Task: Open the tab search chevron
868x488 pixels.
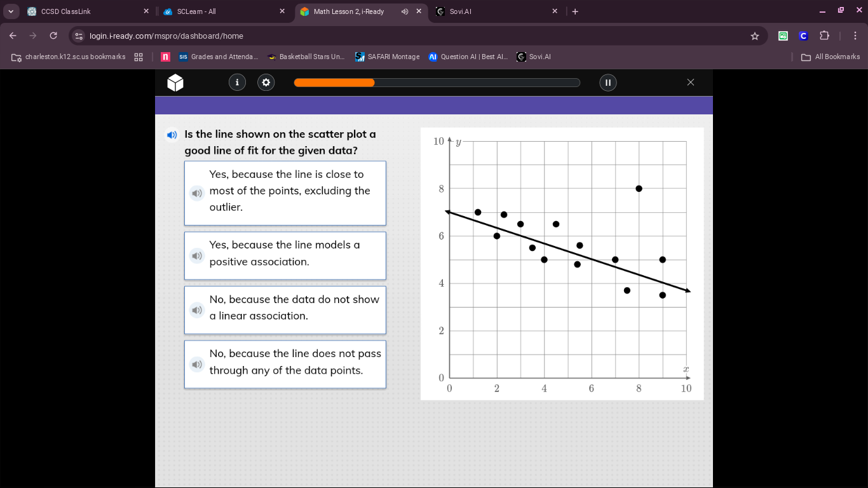Action: [10, 11]
